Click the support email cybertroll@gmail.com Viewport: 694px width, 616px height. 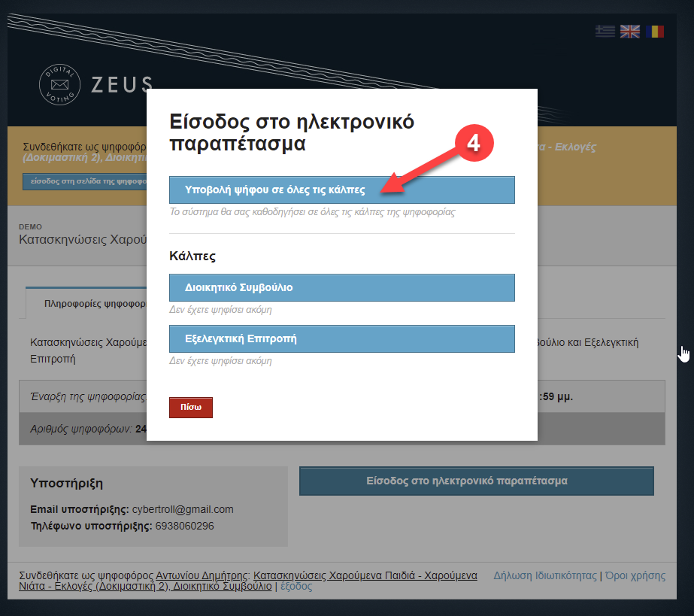point(183,509)
